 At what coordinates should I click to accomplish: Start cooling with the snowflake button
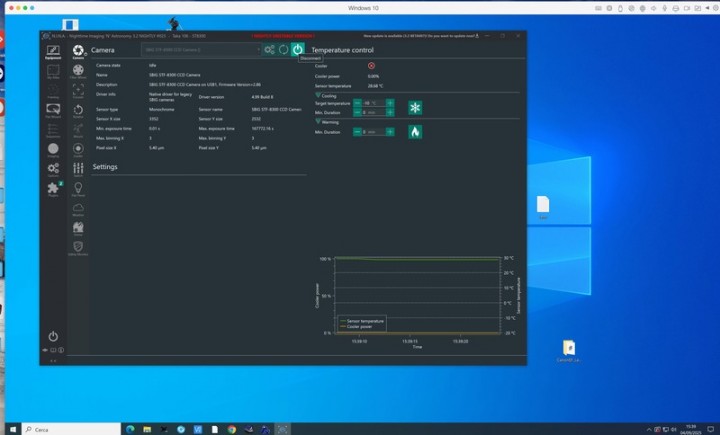(414, 107)
